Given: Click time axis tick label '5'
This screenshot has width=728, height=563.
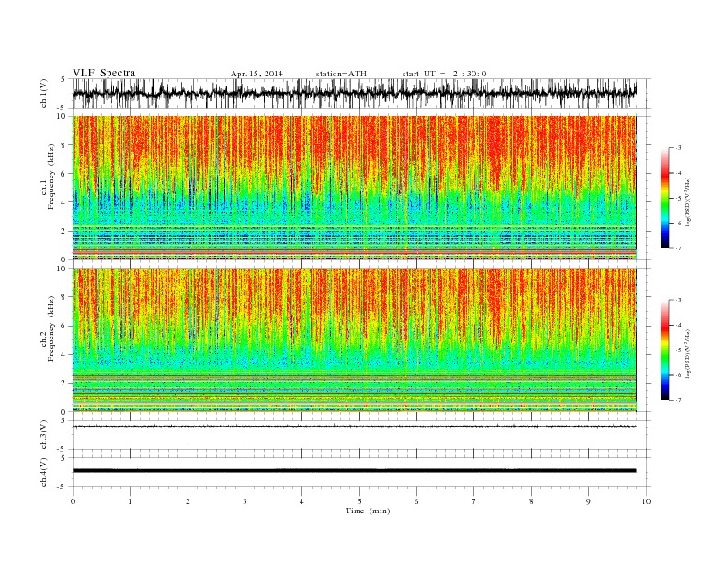Looking at the screenshot, I should [x=359, y=501].
